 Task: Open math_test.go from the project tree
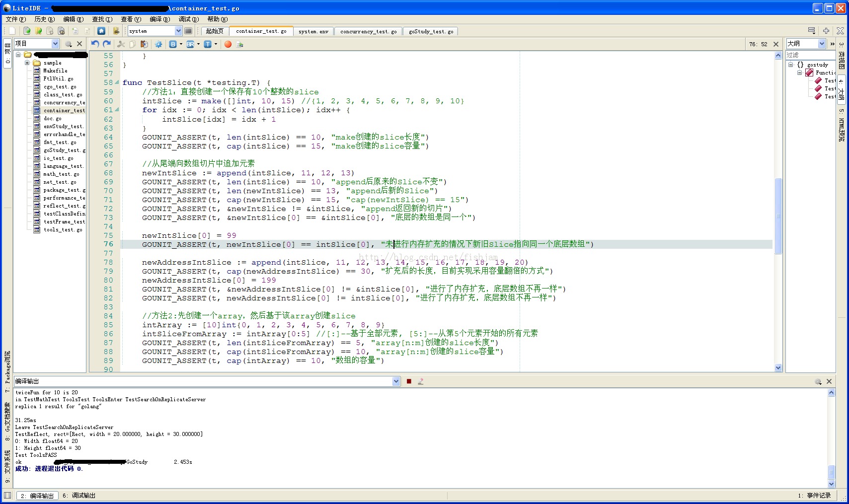(61, 174)
